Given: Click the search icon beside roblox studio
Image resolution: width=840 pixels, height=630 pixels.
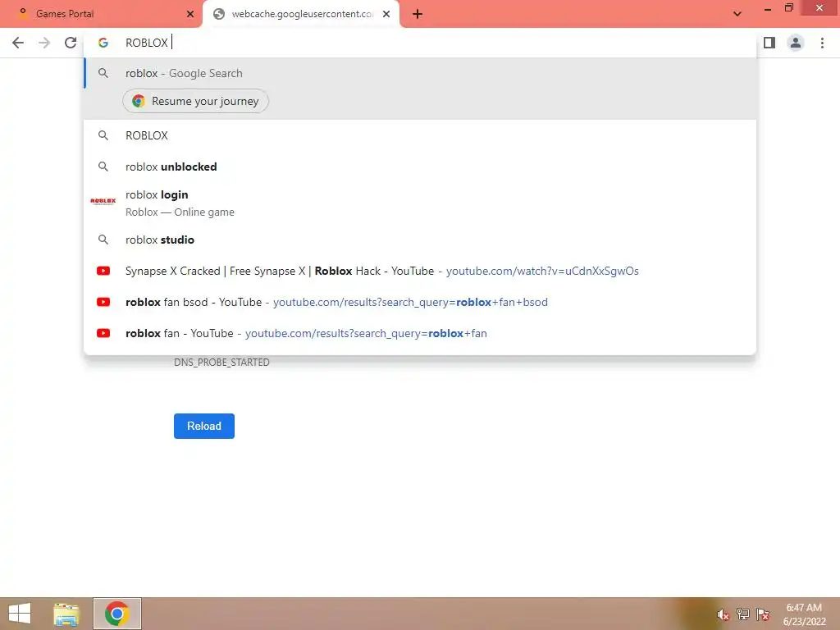Looking at the screenshot, I should tap(103, 240).
